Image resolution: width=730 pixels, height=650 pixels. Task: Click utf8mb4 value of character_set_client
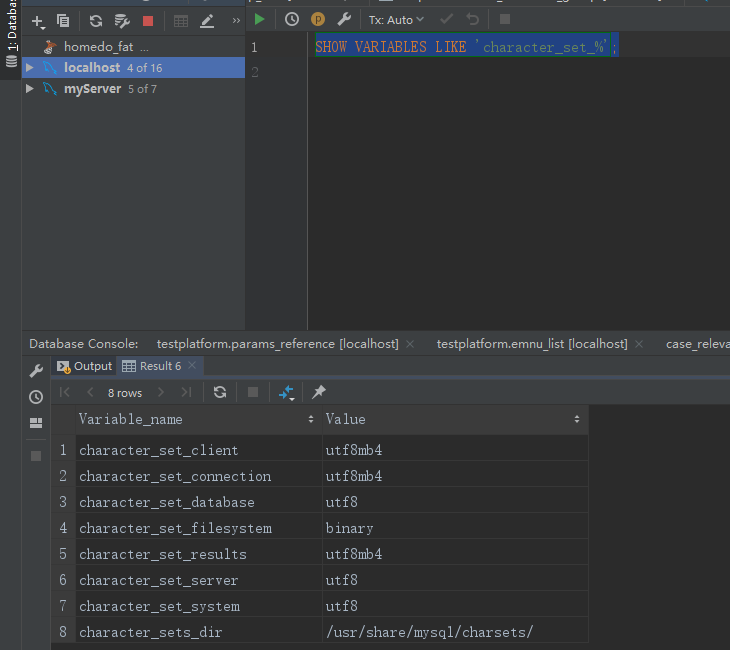455,450
